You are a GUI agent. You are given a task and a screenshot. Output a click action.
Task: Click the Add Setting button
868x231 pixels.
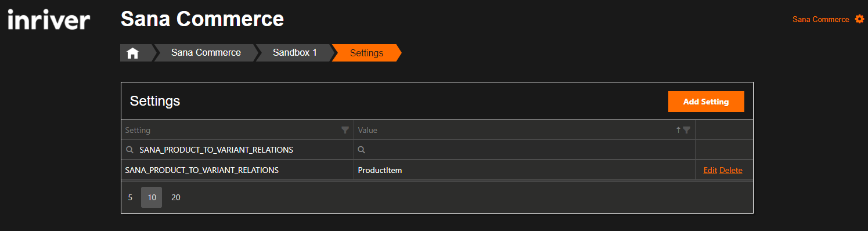pyautogui.click(x=706, y=102)
